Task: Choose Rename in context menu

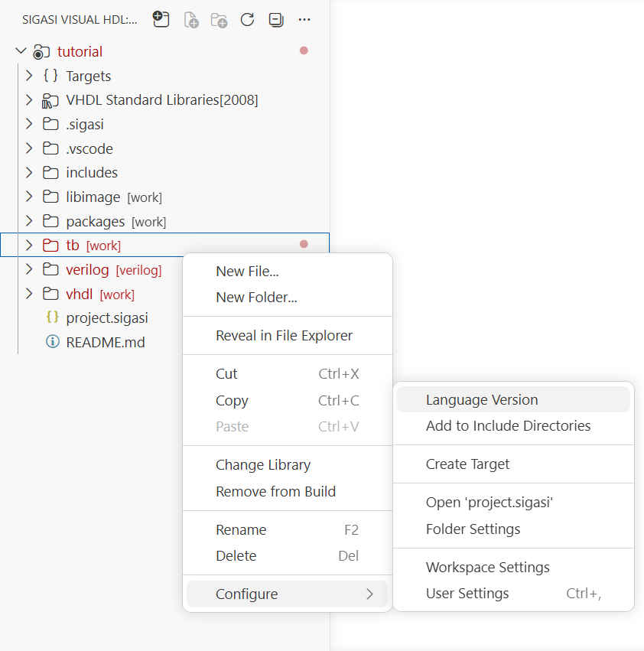Action: tap(288, 530)
